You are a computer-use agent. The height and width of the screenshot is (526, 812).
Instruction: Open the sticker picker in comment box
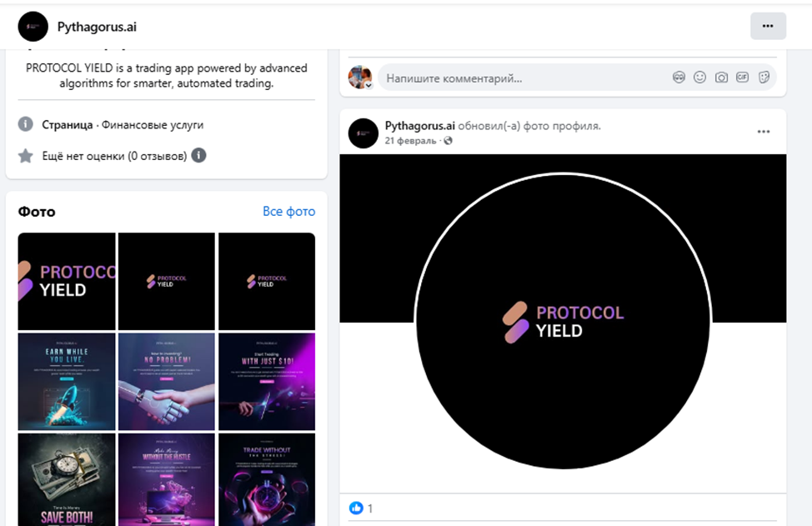click(x=763, y=78)
